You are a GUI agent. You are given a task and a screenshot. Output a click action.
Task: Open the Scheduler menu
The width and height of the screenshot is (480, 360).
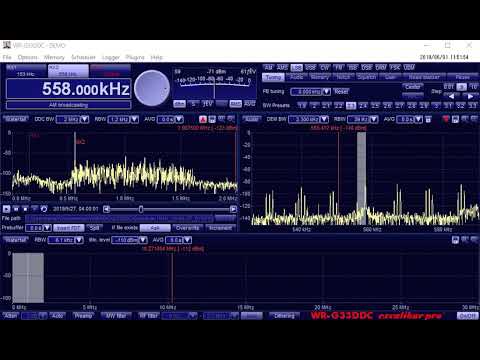pyautogui.click(x=83, y=57)
